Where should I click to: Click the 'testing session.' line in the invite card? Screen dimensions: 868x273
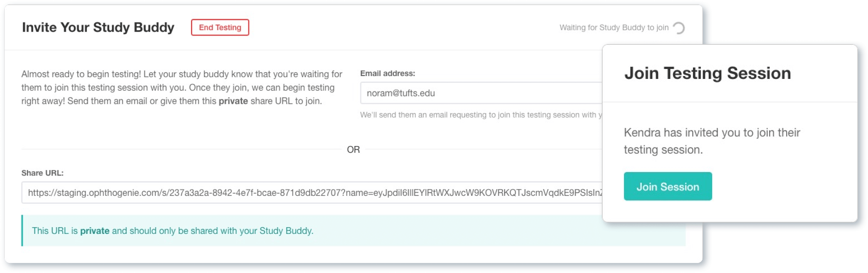[x=663, y=150]
